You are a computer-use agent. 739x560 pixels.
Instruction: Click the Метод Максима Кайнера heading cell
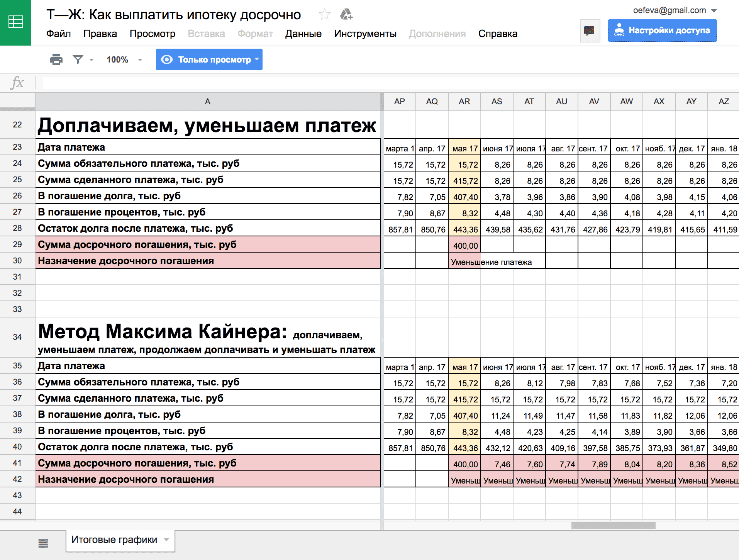pos(208,337)
